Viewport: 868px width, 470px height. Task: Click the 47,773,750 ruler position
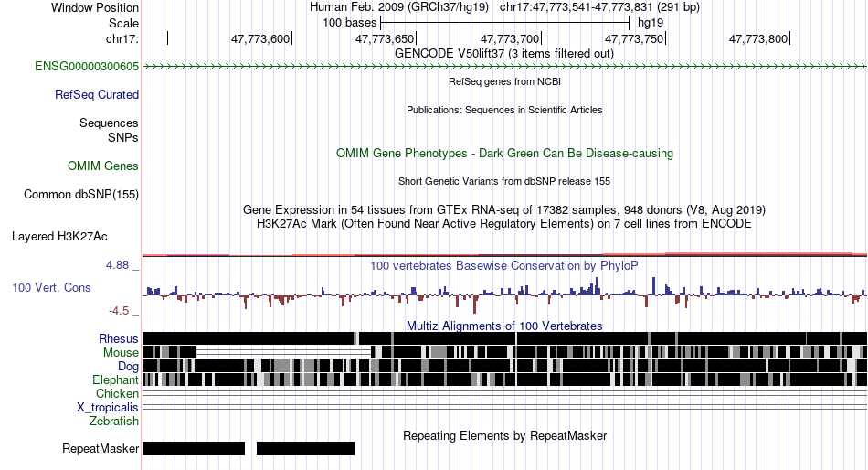click(634, 38)
